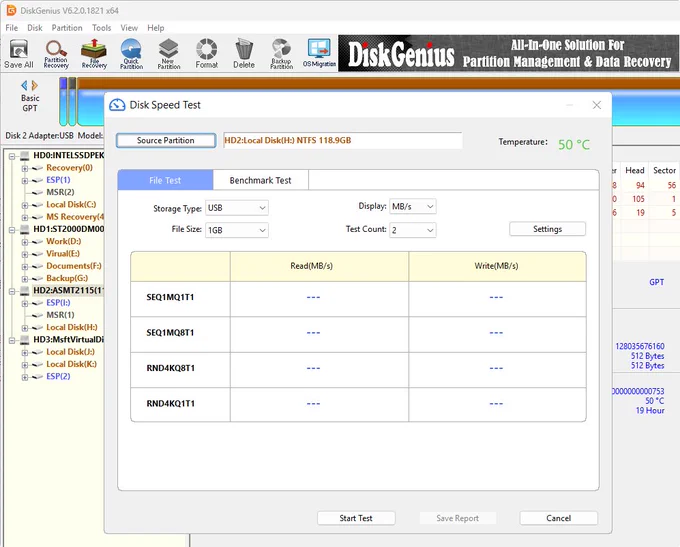Click the DiskGenius app logo in title bar
The width and height of the screenshot is (680, 547).
click(x=11, y=10)
